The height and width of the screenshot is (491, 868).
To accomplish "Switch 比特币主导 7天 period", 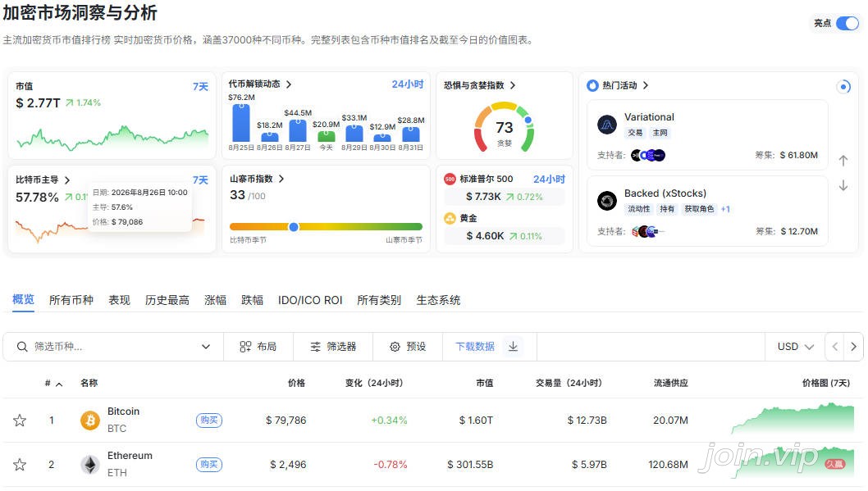I will click(x=200, y=180).
